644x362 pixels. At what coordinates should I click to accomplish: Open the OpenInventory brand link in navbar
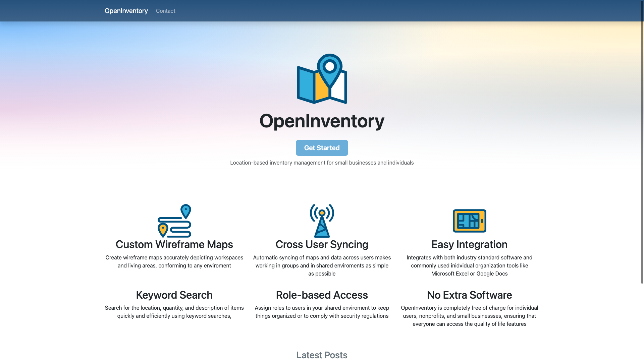126,11
